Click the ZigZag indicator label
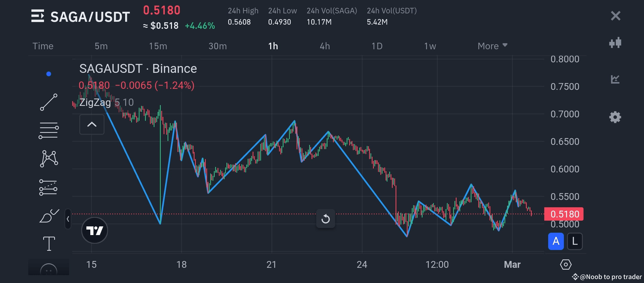This screenshot has height=283, width=644. 95,102
